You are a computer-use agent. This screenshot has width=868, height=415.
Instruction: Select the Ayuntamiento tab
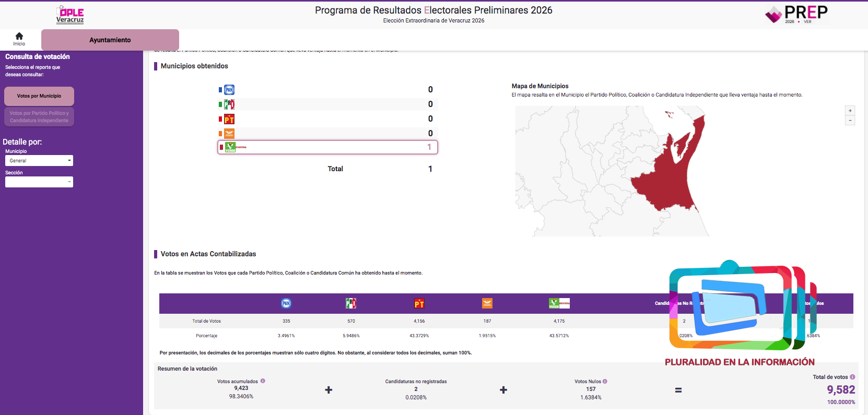click(x=110, y=40)
